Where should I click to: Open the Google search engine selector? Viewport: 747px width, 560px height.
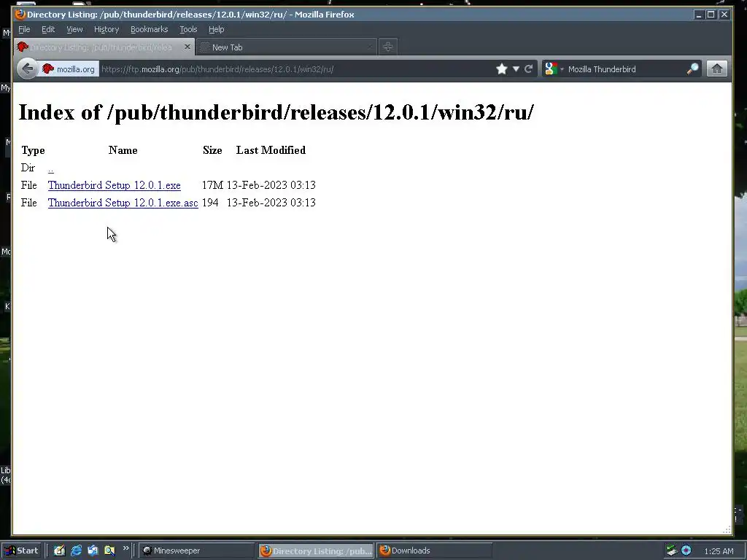click(554, 69)
